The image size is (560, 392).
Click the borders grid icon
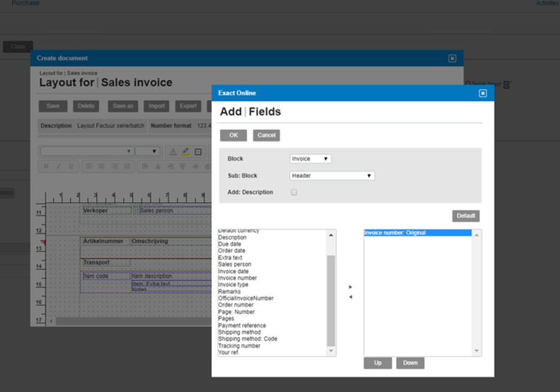[x=198, y=152]
